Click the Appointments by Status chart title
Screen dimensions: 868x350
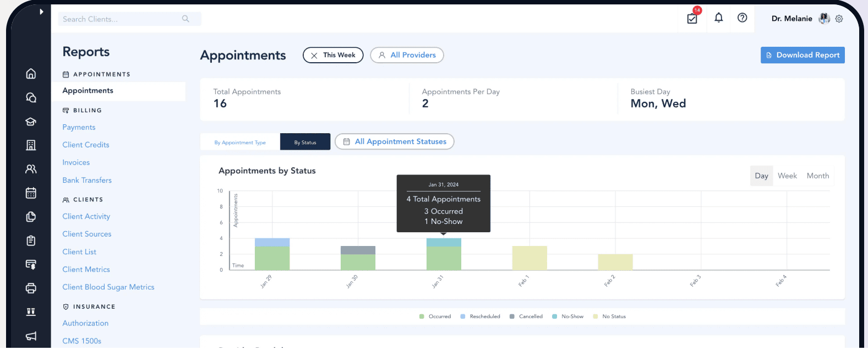[x=267, y=171]
